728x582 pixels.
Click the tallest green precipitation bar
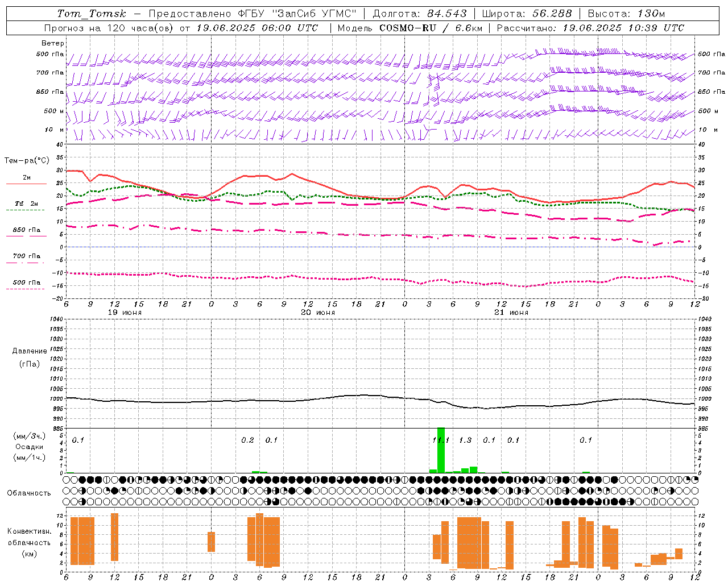point(441,450)
